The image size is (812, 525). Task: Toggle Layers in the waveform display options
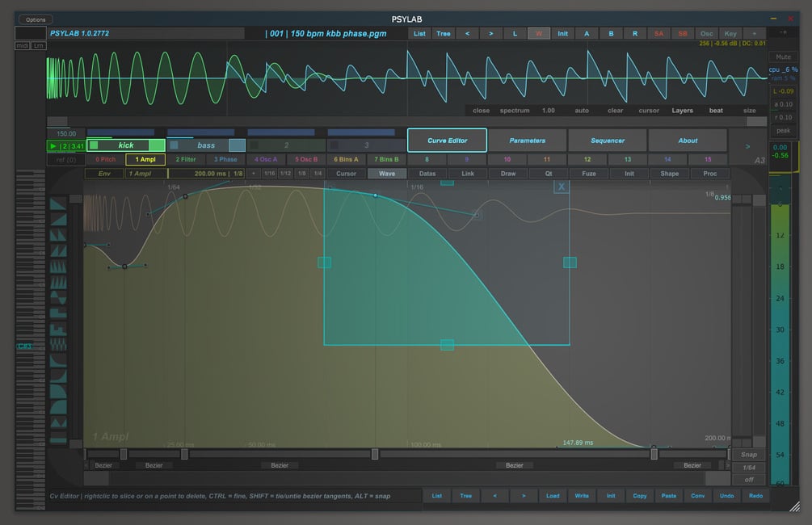pyautogui.click(x=682, y=111)
